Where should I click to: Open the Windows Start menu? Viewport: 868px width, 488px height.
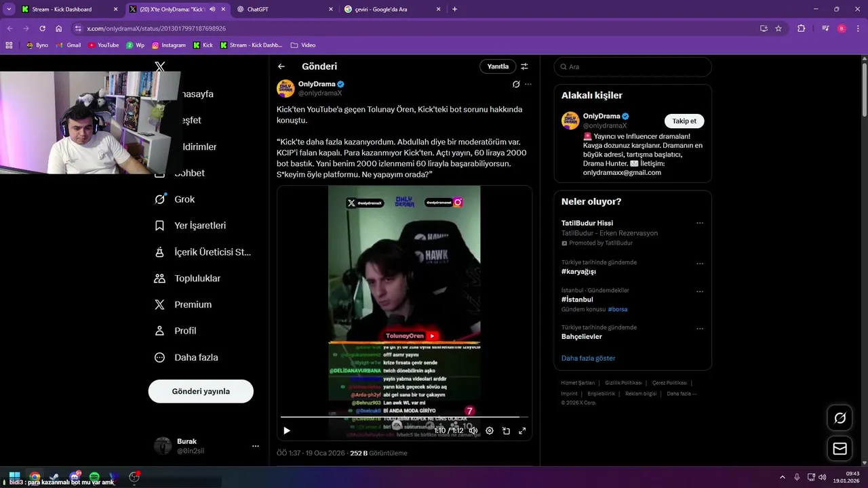[x=14, y=476]
